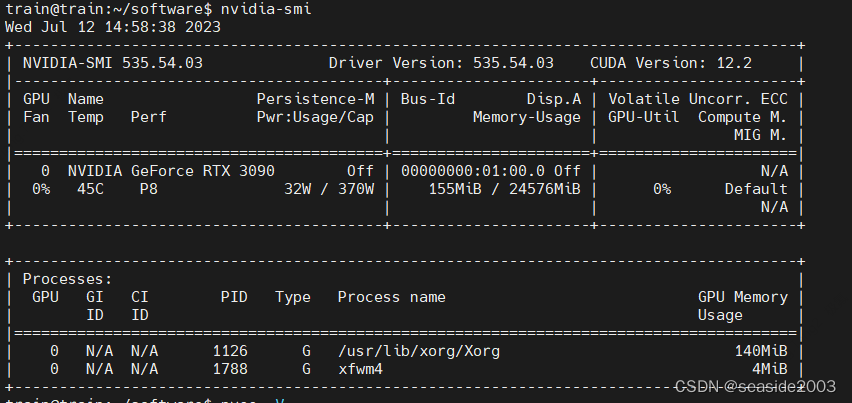The height and width of the screenshot is (403, 852).
Task: Click memory usage '4MiB' for xfwm4
Action: point(770,369)
